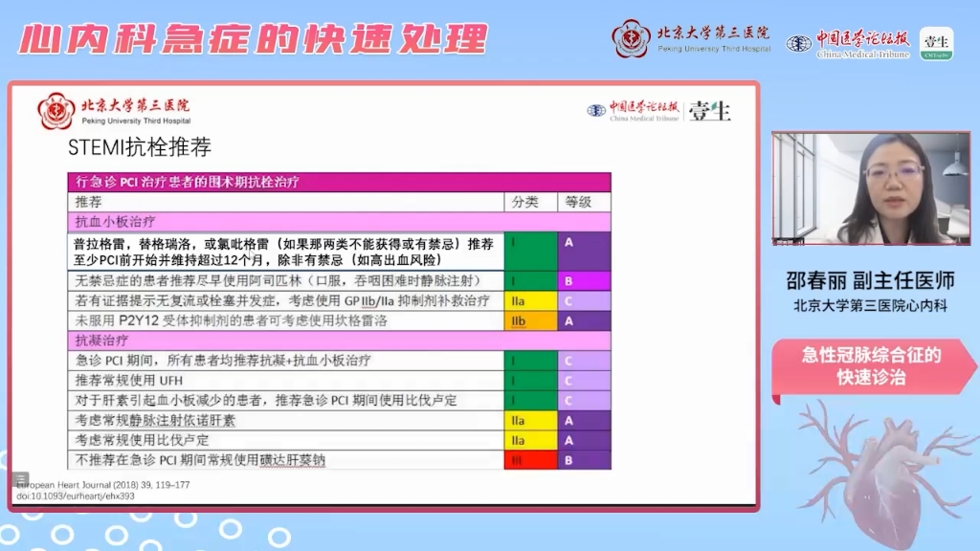Click the grade C cell of the UFH row
Screen dimensions: 980x551
click(x=584, y=381)
